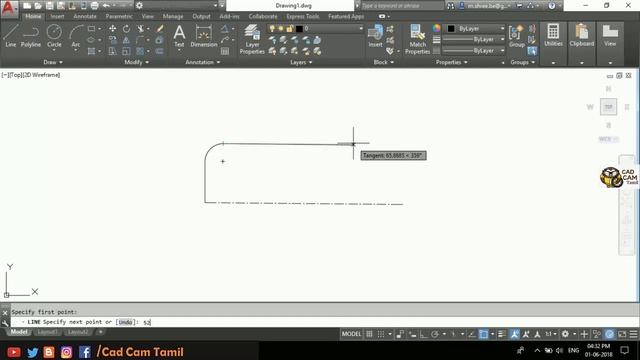
Task: Toggle snap mode in status bar
Action: [381, 334]
